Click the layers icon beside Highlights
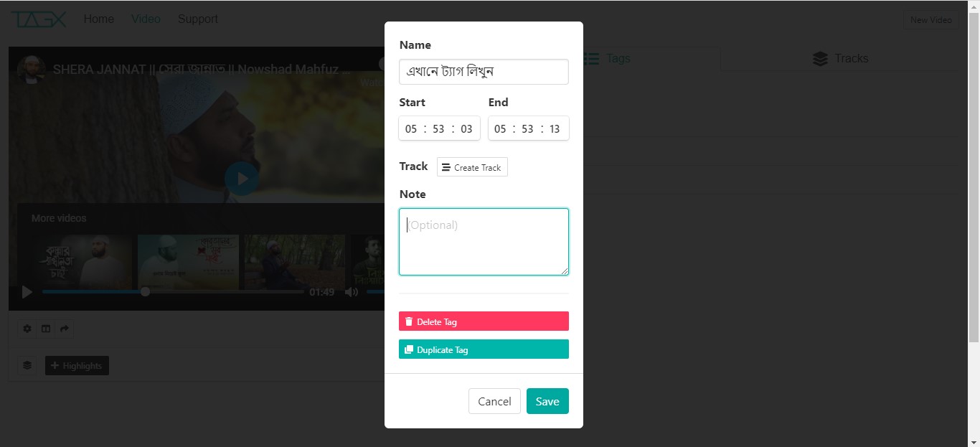Viewport: 980px width, 447px height. 27,365
